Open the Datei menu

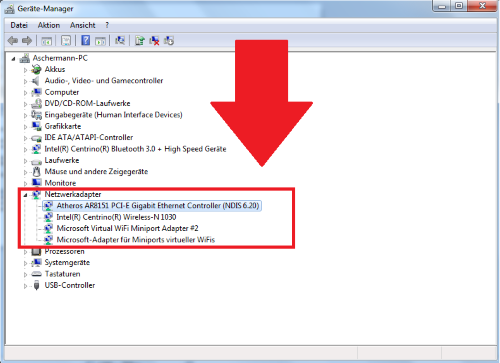click(x=19, y=25)
